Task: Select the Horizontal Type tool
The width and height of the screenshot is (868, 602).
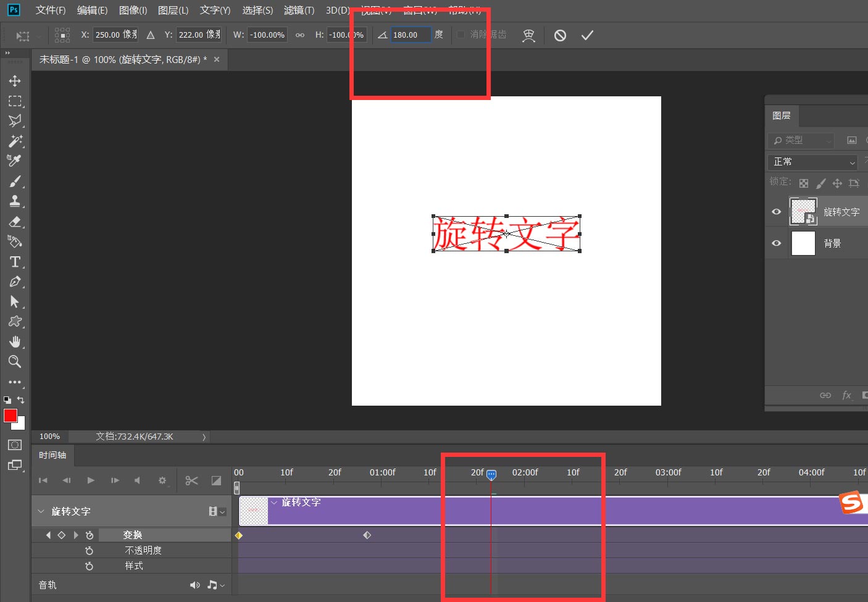Action: (15, 262)
